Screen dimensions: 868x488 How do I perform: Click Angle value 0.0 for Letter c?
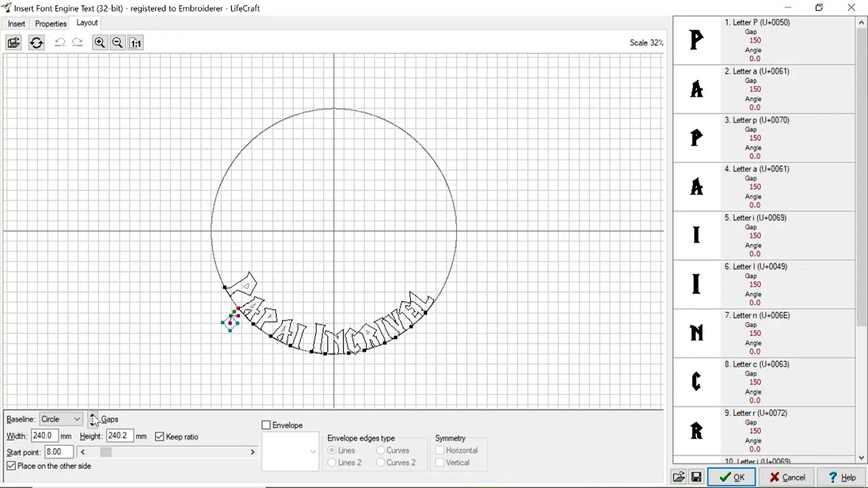pyautogui.click(x=755, y=401)
